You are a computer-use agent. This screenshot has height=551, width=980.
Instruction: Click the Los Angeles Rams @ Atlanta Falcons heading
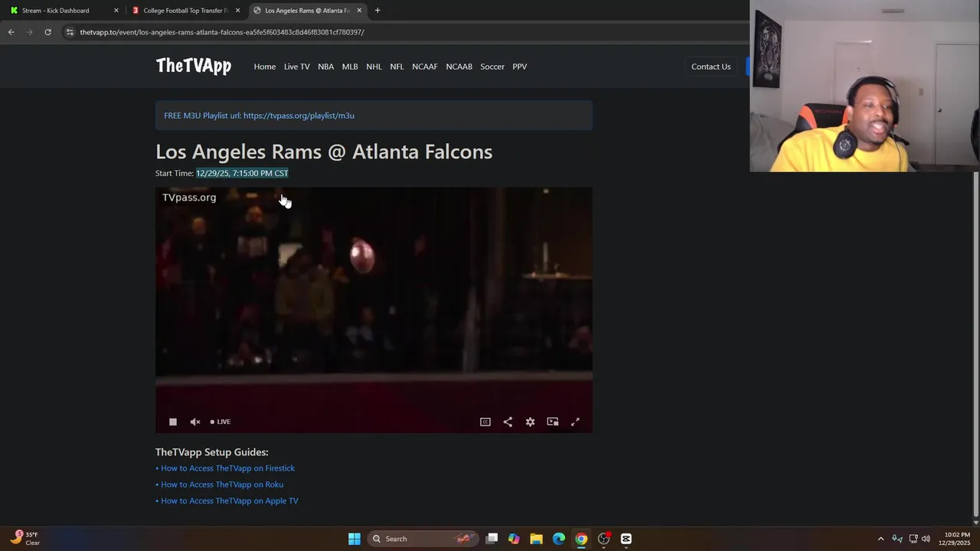324,152
